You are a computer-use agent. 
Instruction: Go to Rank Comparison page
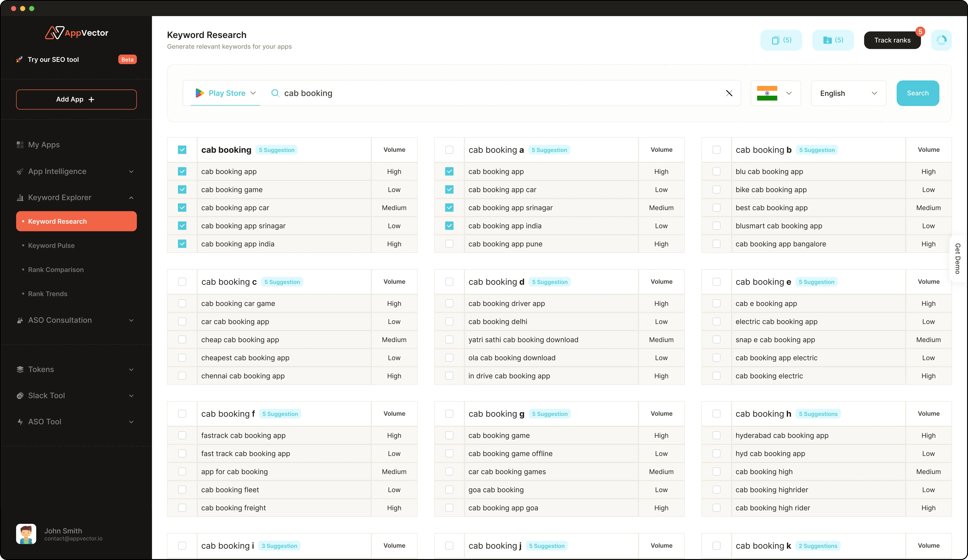pyautogui.click(x=56, y=270)
